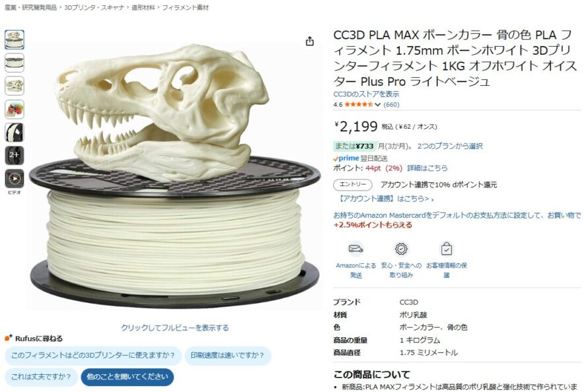588x392 pixels.
Task: Click the 安心・安全への取り組み badge icon
Action: click(x=401, y=249)
